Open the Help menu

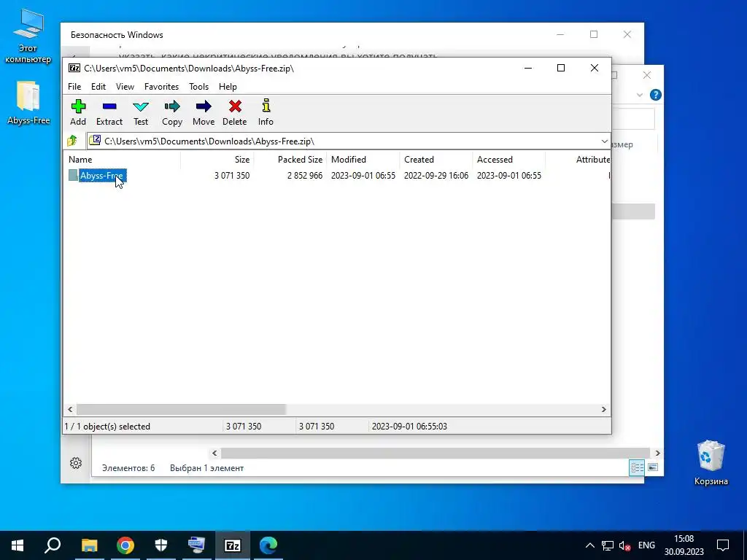point(228,87)
